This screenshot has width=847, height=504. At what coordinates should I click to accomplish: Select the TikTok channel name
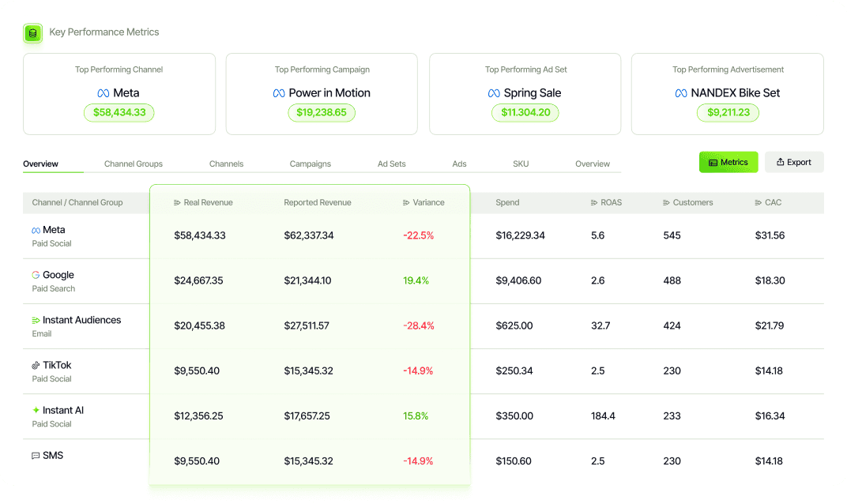pyautogui.click(x=57, y=365)
